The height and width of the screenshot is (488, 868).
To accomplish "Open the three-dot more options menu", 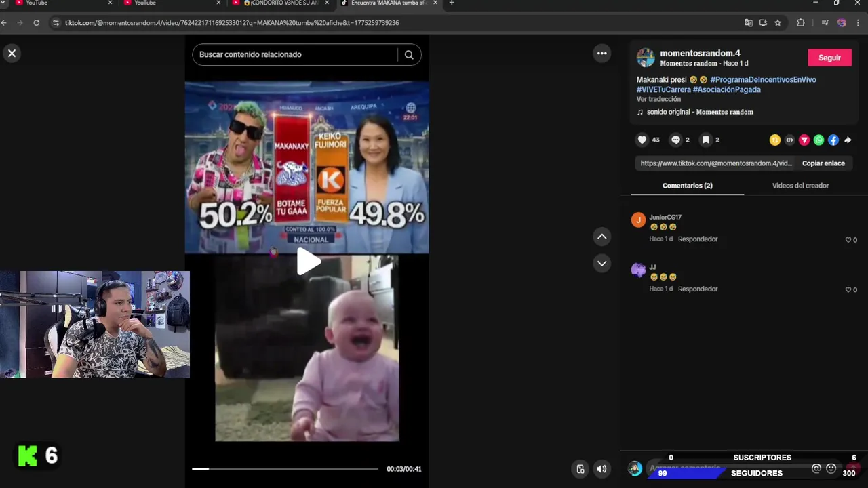I will click(x=601, y=54).
